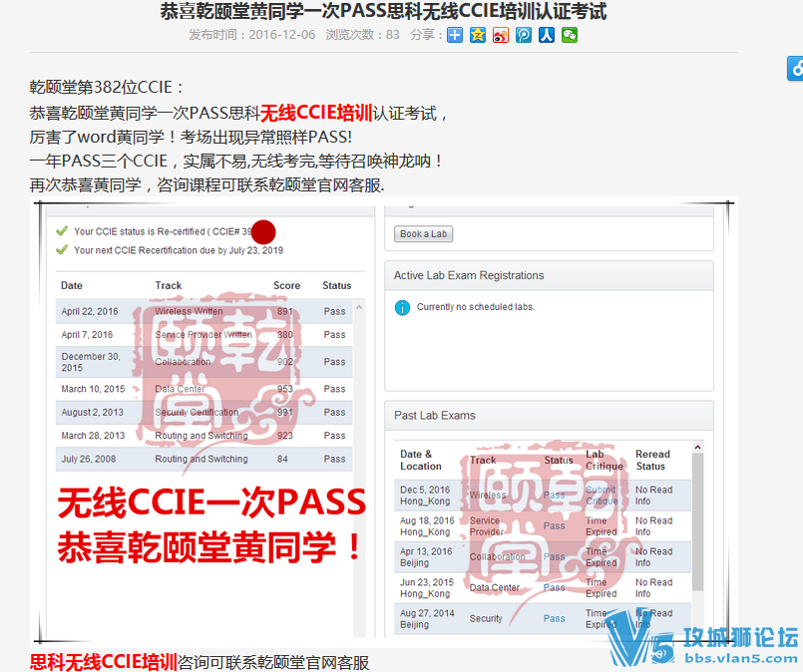Click the Past Lab Exams scrollbar up arrow
Viewport: 803px width, 672px height.
click(697, 448)
